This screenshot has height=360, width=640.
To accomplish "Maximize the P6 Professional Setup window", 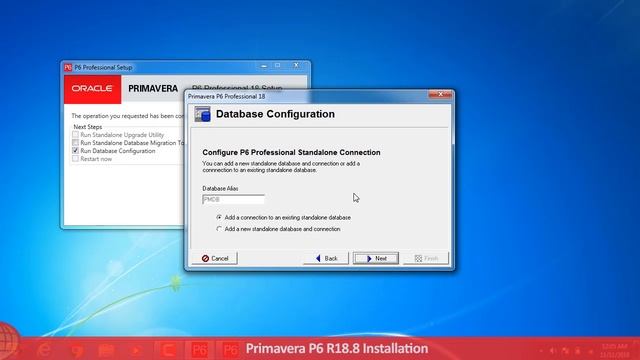I will pyautogui.click(x=278, y=65).
